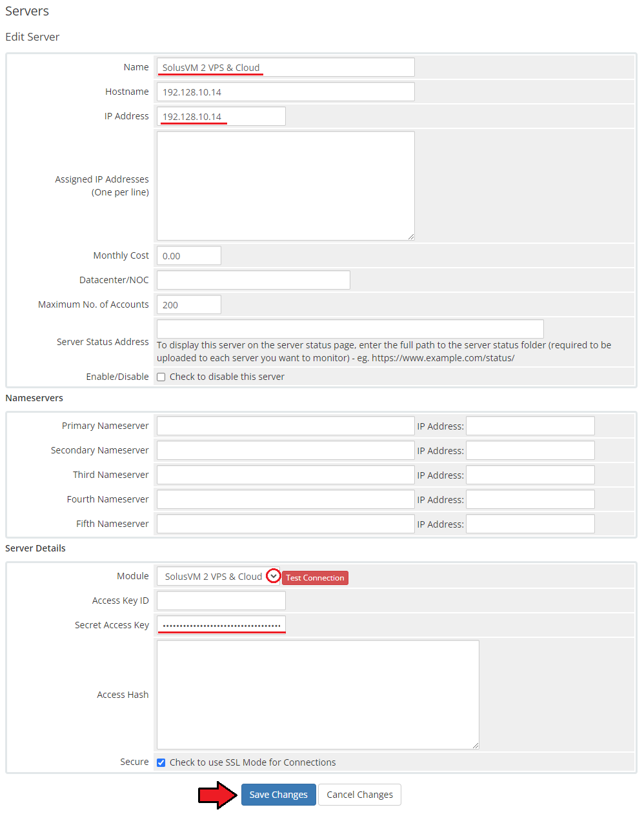Focus the Secret Access Key password field
This screenshot has width=644, height=814.
click(221, 625)
